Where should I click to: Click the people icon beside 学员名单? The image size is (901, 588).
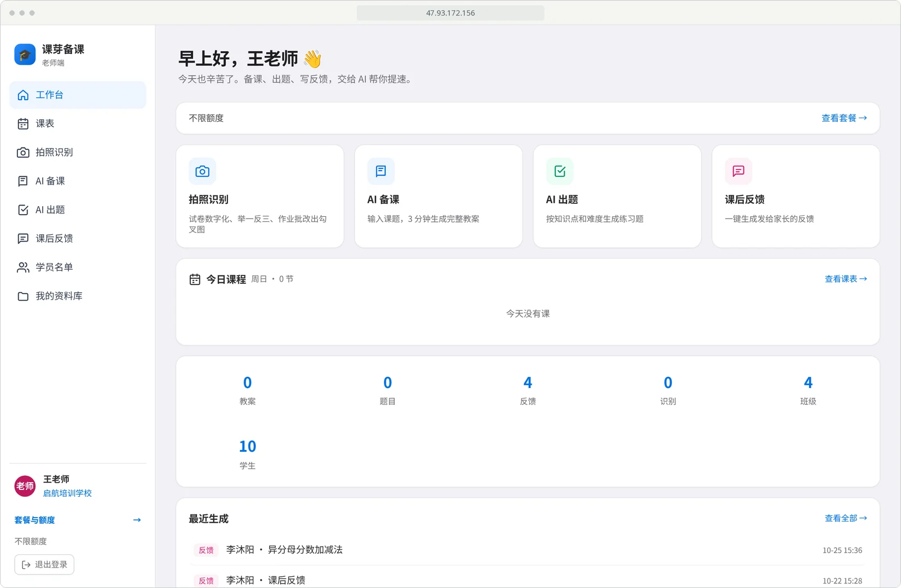(23, 268)
